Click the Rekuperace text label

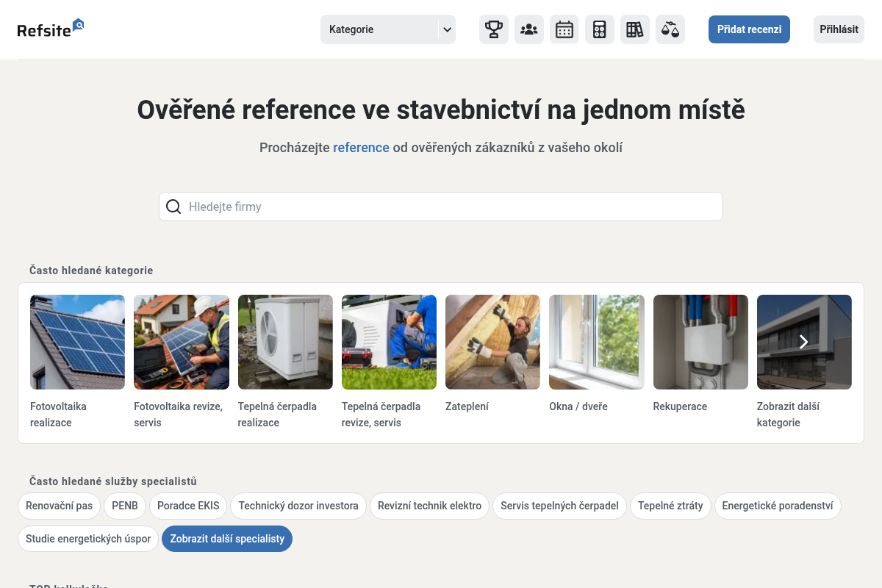[x=680, y=406]
